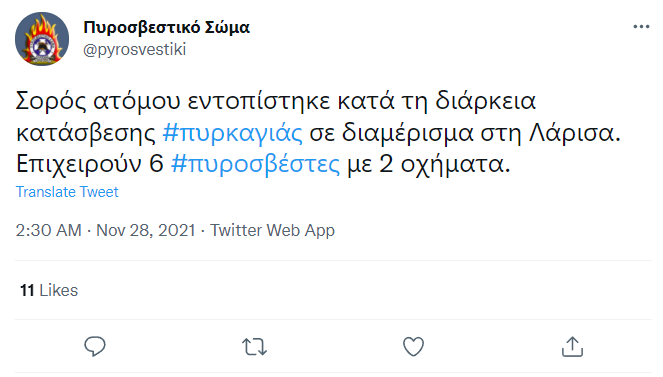Open the tweet's more options menu
Image resolution: width=663 pixels, height=377 pixels.
pos(641,27)
